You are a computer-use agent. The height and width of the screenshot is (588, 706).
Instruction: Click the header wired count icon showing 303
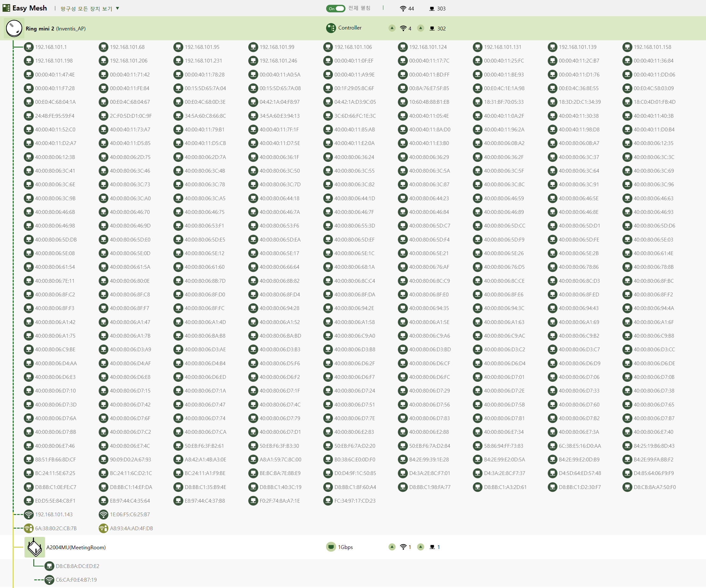click(x=432, y=9)
